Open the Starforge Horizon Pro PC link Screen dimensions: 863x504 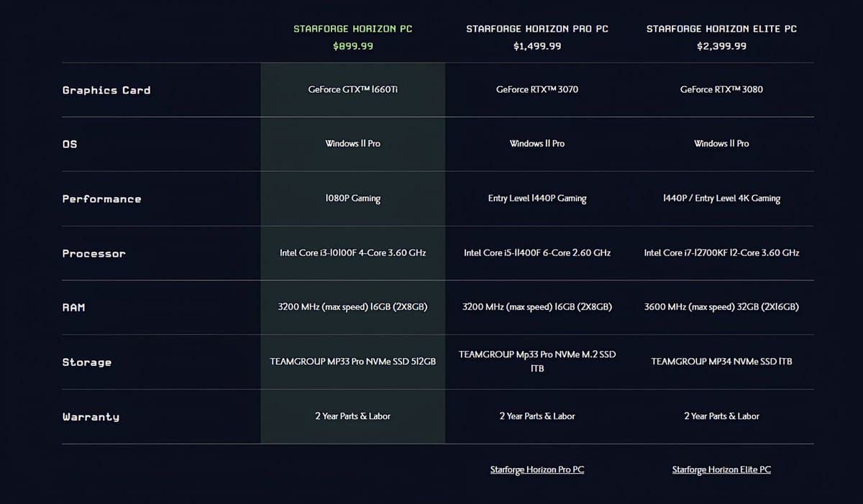[x=536, y=469]
